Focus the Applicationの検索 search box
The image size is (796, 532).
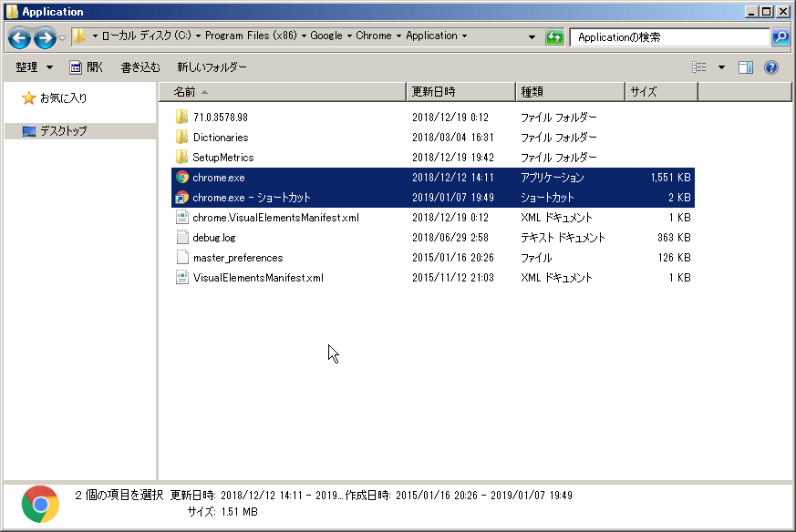coord(669,37)
